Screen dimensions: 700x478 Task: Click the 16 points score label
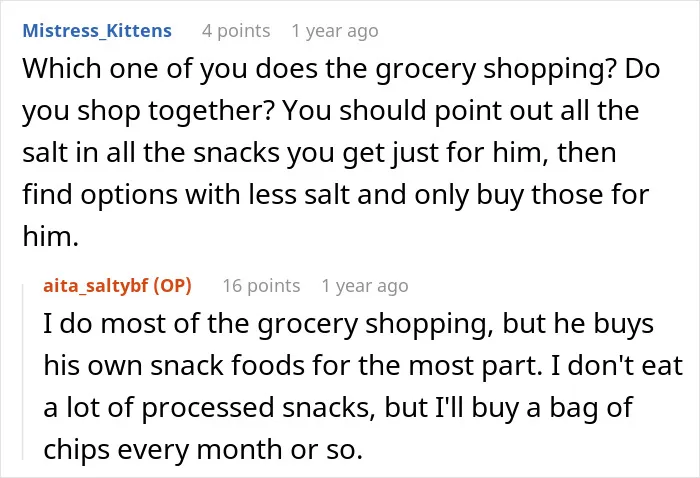261,286
